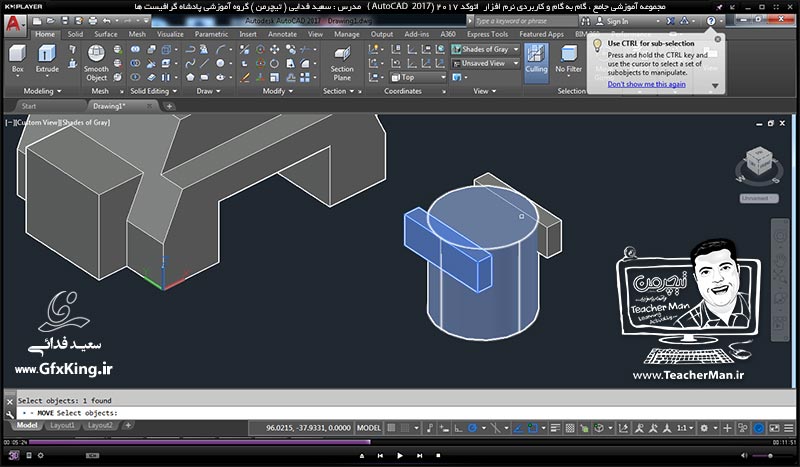This screenshot has width=800, height=467.
Task: Select the Move tool in Modify panel
Action: click(x=274, y=50)
